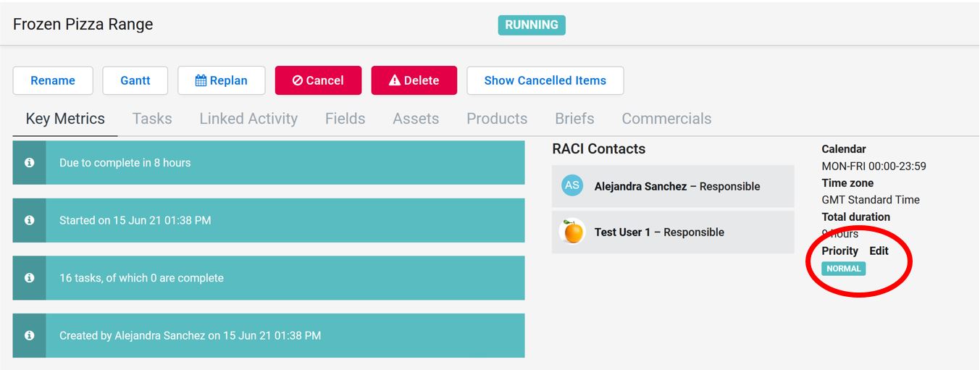View the Products tab
Image resolution: width=980 pixels, height=370 pixels.
click(497, 119)
